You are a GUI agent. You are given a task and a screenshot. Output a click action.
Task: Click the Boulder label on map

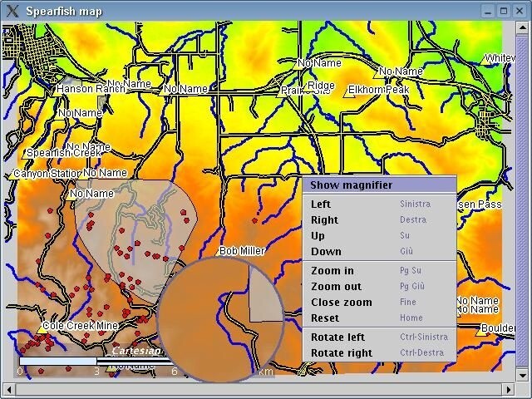(x=498, y=328)
